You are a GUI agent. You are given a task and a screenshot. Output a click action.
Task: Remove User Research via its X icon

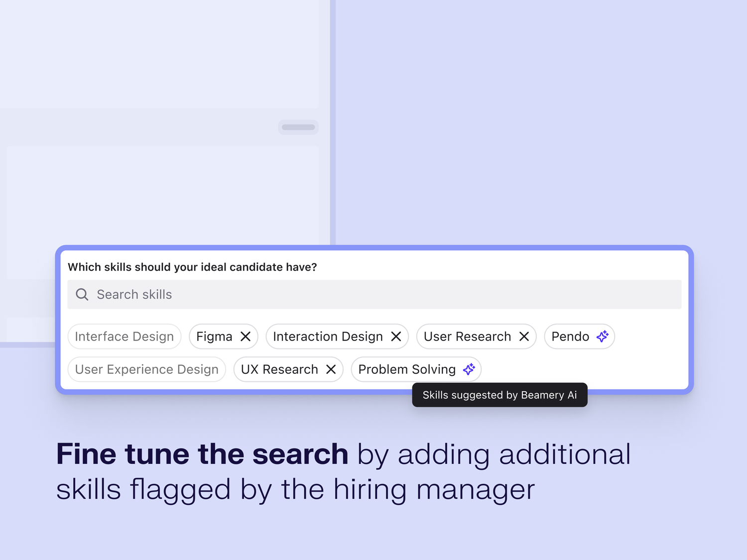click(523, 336)
